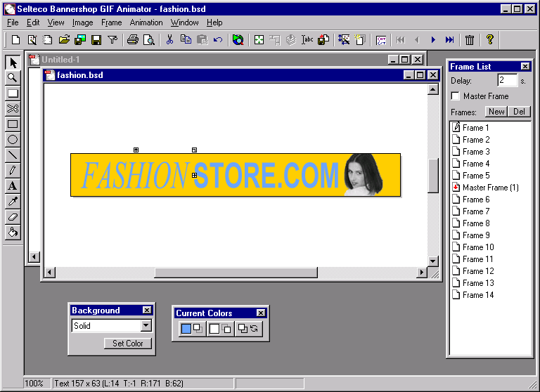Open print preview from the toolbar

pos(149,40)
